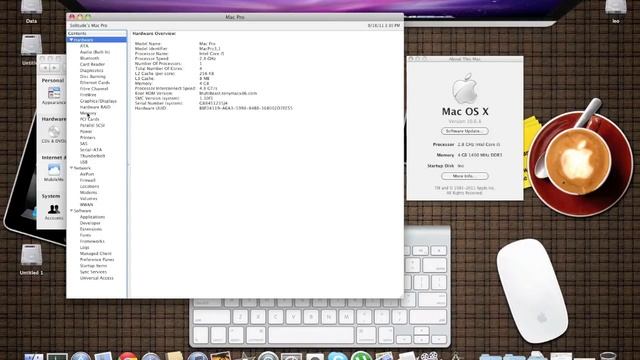Select Applications under Software
The height and width of the screenshot is (360, 640).
92,217
